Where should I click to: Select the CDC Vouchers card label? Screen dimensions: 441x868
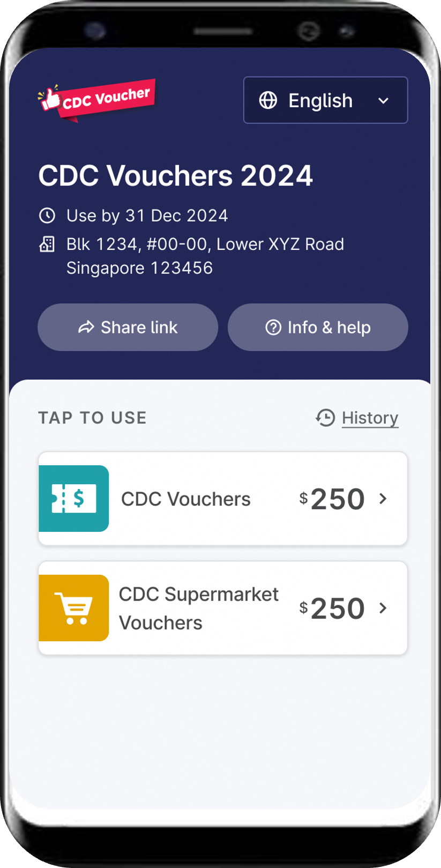[x=186, y=499]
